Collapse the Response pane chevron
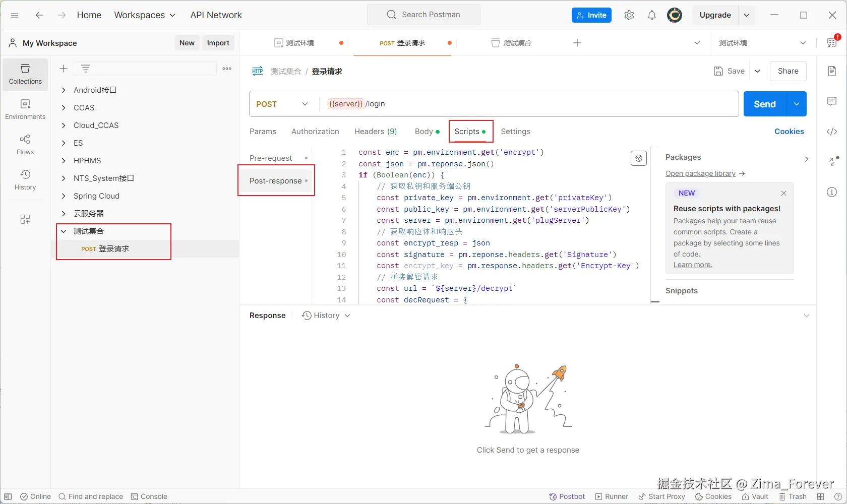The image size is (847, 504). pyautogui.click(x=807, y=316)
